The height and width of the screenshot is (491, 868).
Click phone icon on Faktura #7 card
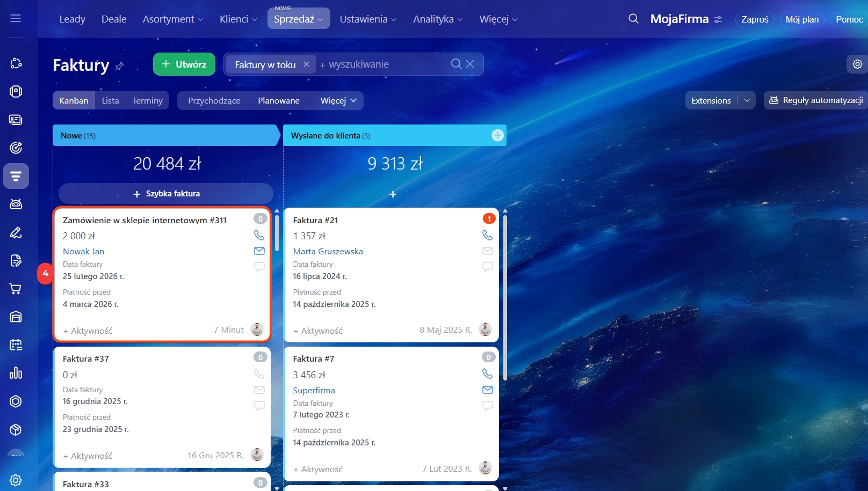point(488,373)
